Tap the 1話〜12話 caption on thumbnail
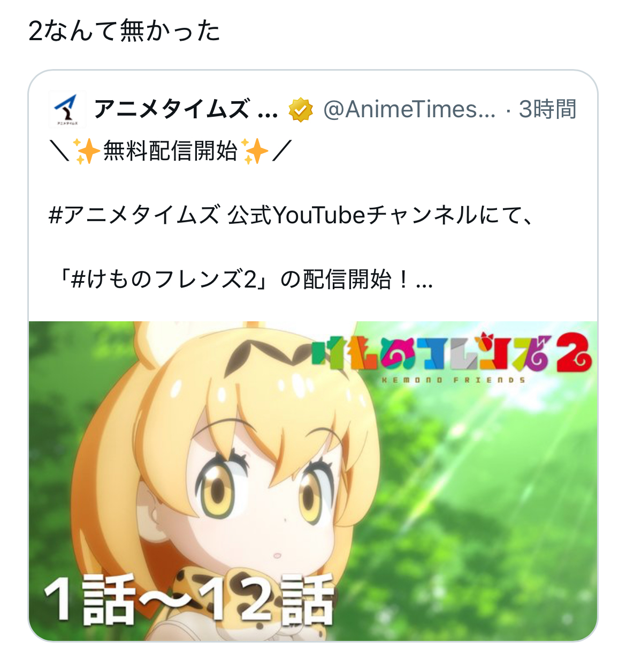The height and width of the screenshot is (672, 626). tap(189, 600)
